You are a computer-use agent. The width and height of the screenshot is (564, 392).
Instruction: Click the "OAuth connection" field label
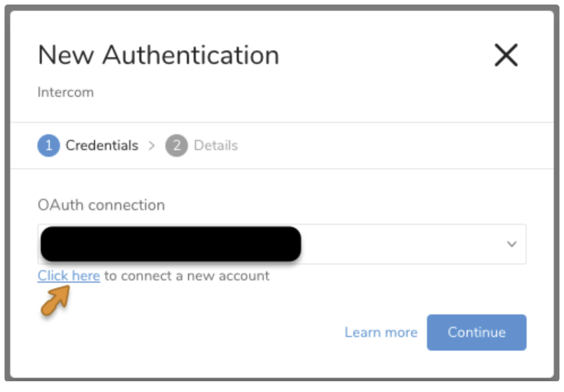[101, 205]
